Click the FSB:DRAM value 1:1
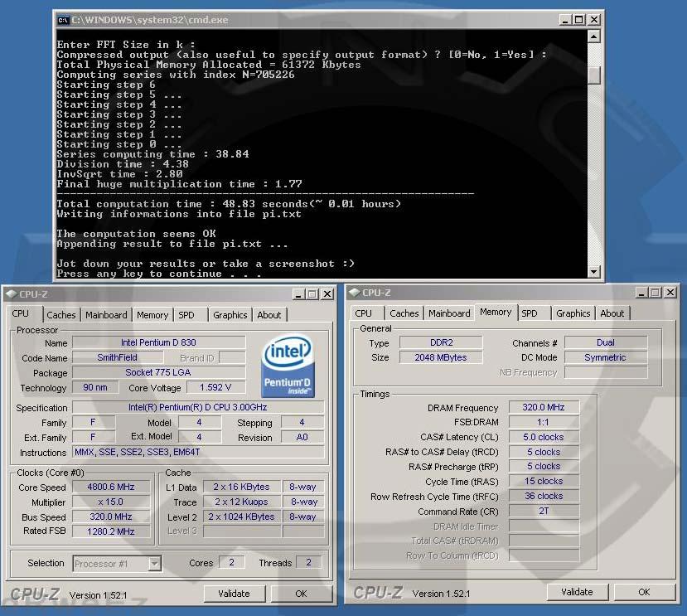Viewport: 687px width, 616px height. click(544, 422)
